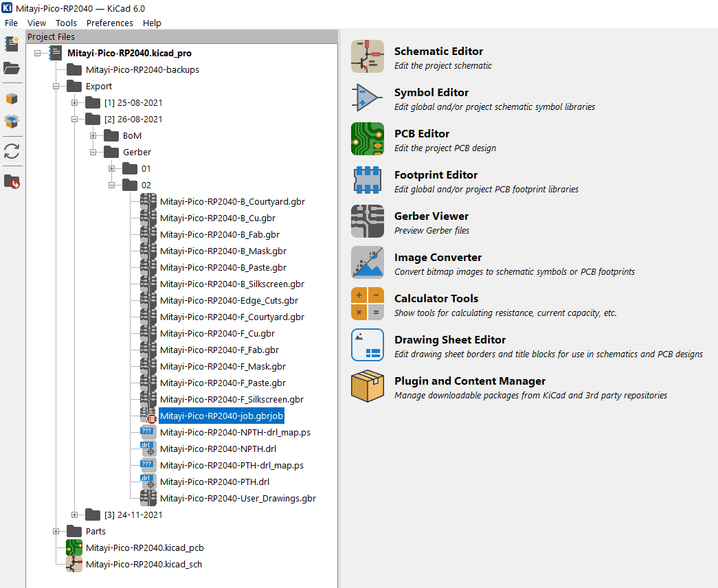The width and height of the screenshot is (718, 588).
Task: Open the Plugin and Content Manager icon
Action: (x=367, y=386)
